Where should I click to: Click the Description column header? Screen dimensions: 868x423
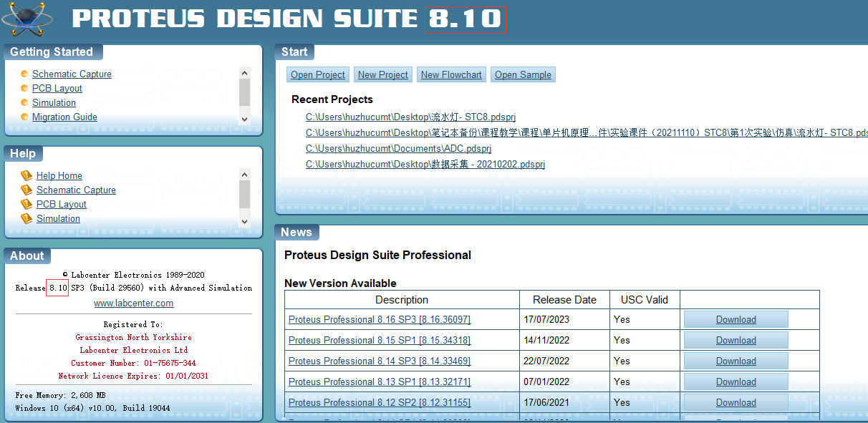tap(402, 300)
